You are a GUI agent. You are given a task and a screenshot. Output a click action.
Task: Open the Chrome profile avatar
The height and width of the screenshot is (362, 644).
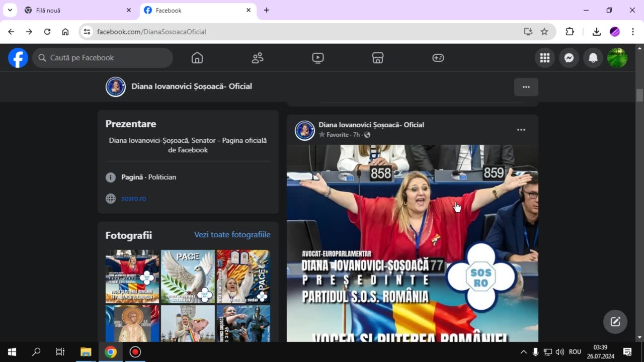615,32
